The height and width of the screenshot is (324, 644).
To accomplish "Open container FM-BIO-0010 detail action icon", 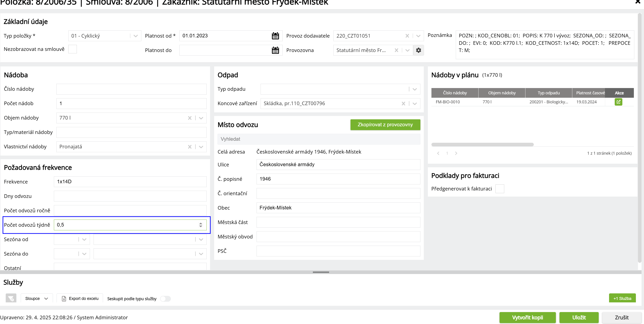I will click(x=618, y=102).
